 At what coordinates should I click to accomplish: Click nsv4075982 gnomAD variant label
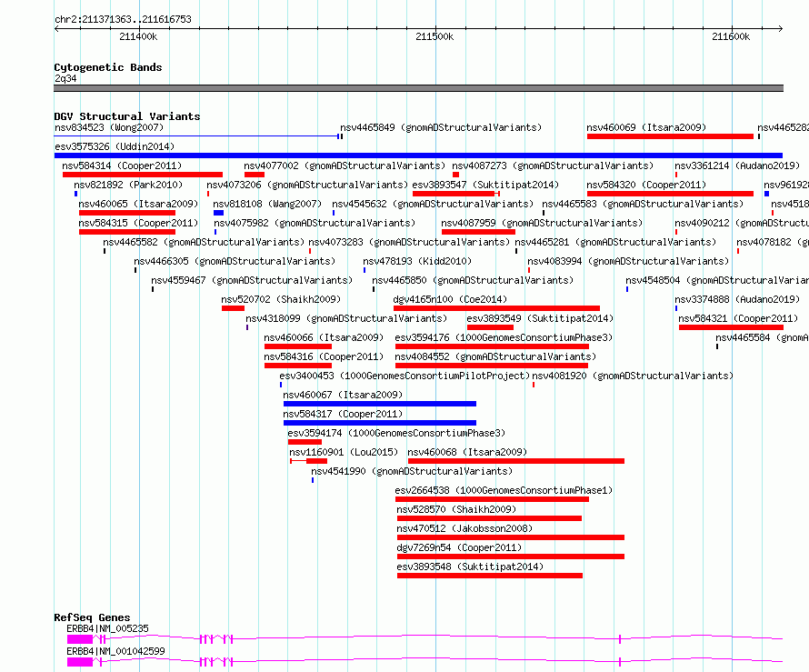pyautogui.click(x=315, y=223)
